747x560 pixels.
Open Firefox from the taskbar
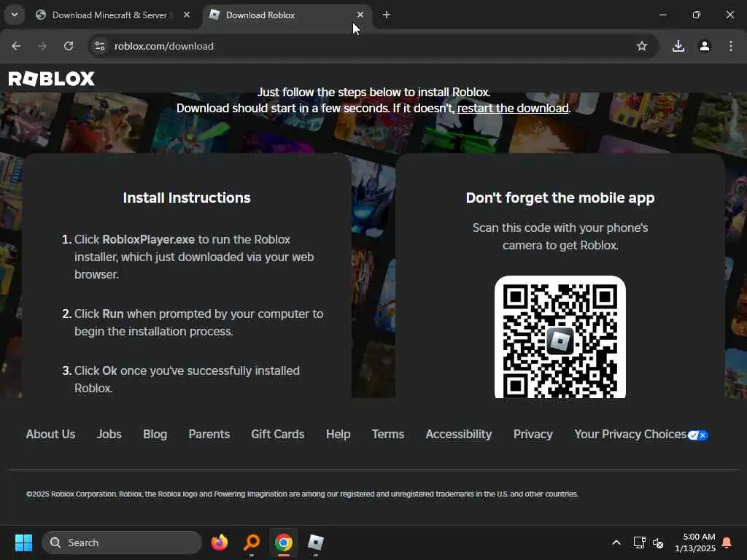[x=219, y=542]
